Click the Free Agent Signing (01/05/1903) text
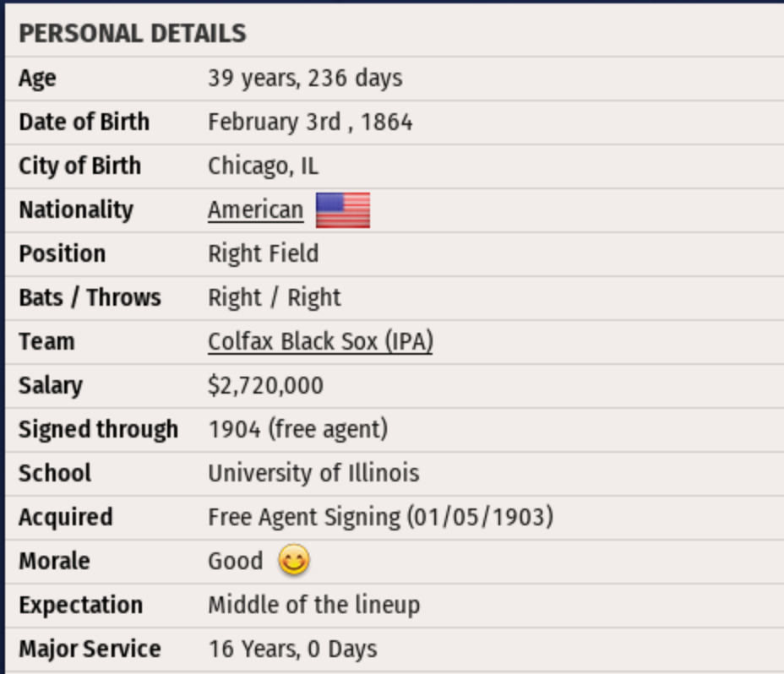Image resolution: width=784 pixels, height=674 pixels. pos(380,517)
